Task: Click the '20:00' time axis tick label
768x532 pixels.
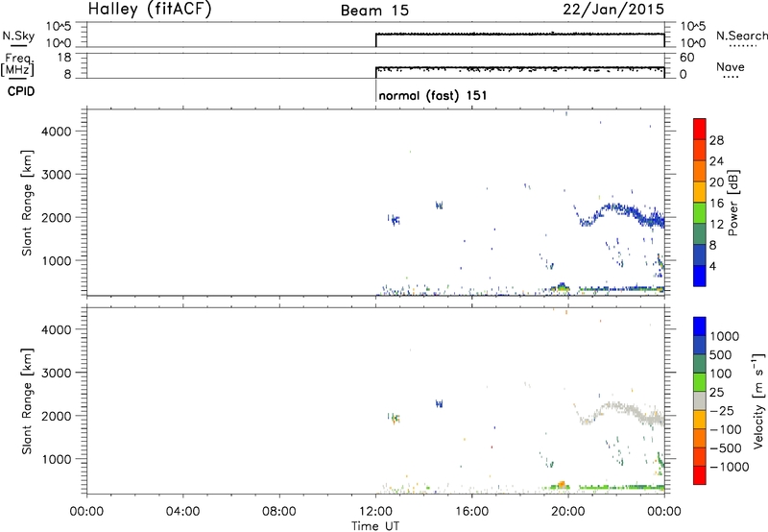Action: (568, 512)
